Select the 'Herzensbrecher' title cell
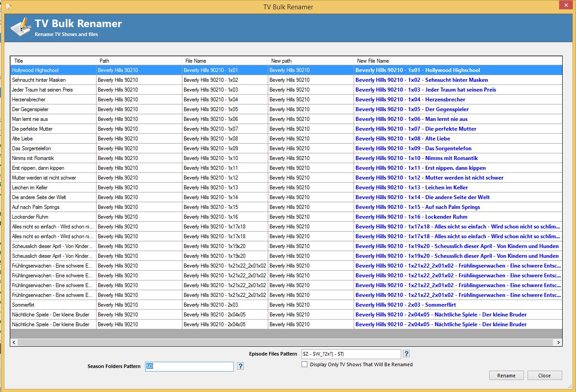This screenshot has width=576, height=392. point(53,100)
